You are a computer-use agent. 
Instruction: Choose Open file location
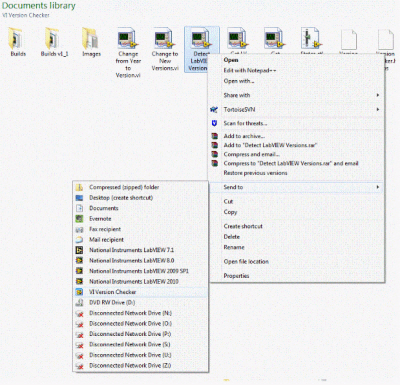[246, 262]
